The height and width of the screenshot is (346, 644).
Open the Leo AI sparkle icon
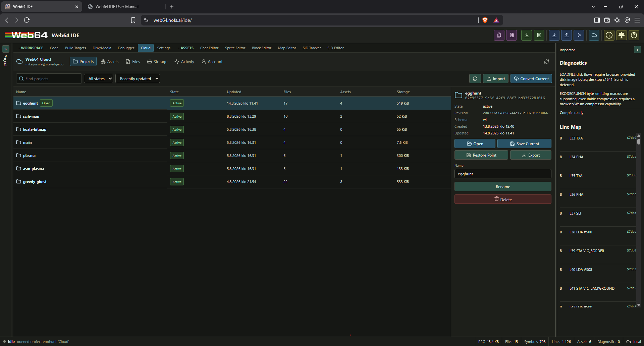[617, 20]
